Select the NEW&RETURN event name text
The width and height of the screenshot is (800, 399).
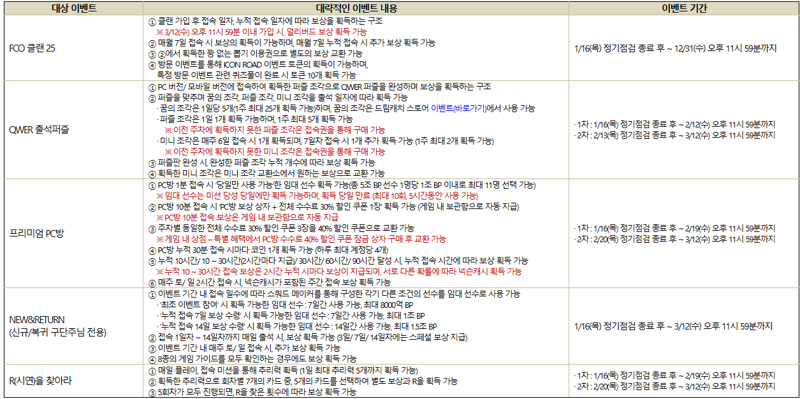coord(37,320)
